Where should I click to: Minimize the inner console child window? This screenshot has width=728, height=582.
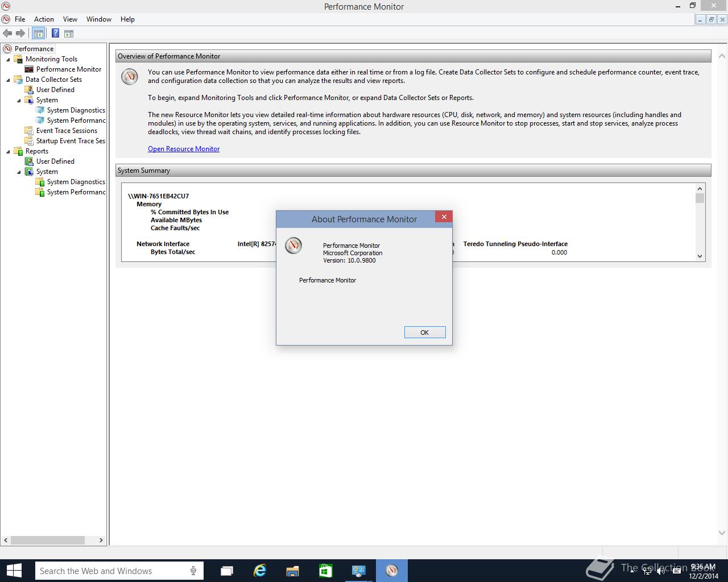click(x=701, y=20)
